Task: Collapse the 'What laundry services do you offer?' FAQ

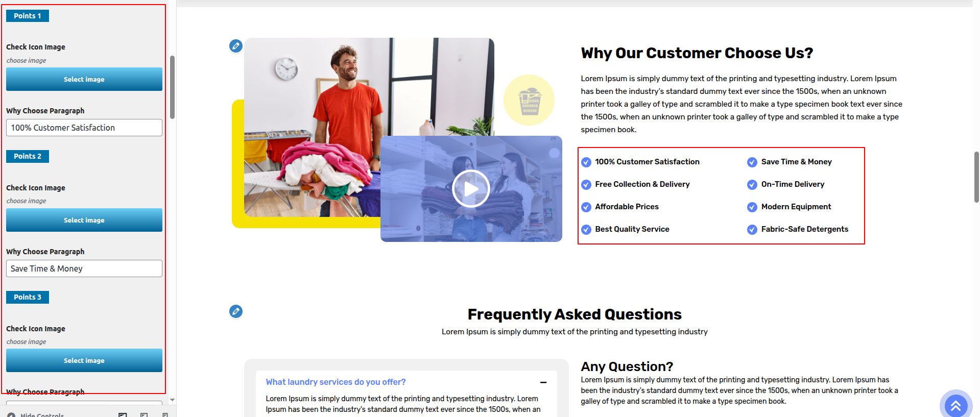Action: [336, 382]
